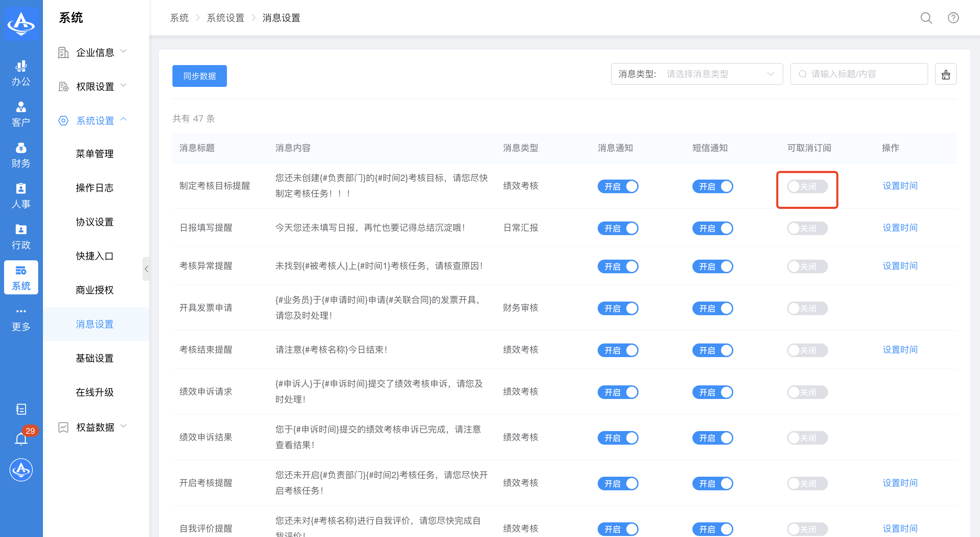The image size is (980, 537).
Task: Open the 人事 (HR) module icon
Action: (21, 196)
